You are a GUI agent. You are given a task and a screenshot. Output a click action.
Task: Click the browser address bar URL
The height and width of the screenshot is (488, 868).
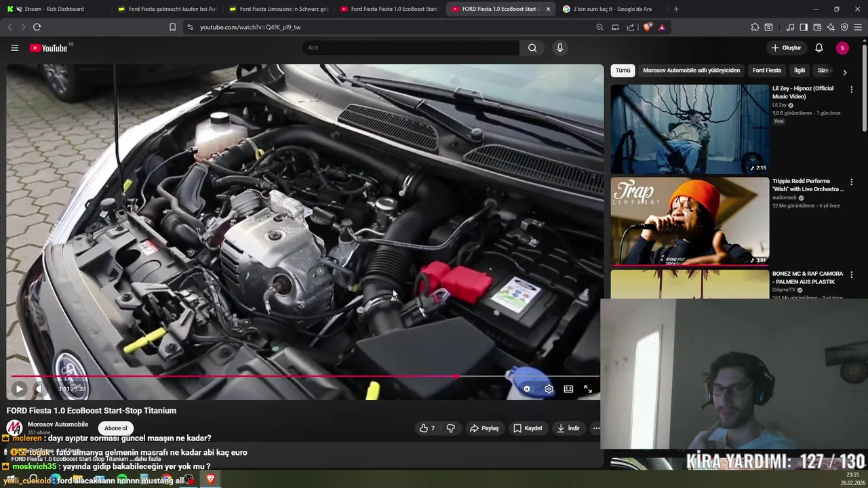[250, 27]
